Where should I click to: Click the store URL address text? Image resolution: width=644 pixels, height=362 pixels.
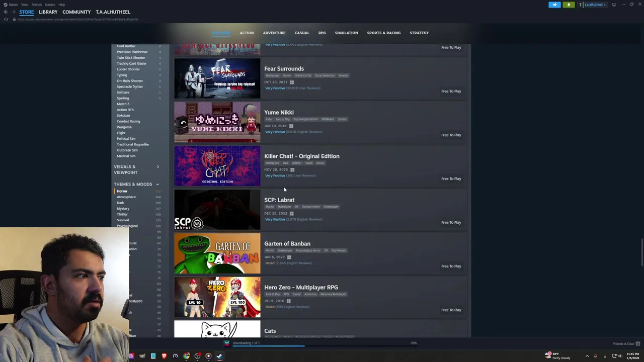tap(78, 19)
